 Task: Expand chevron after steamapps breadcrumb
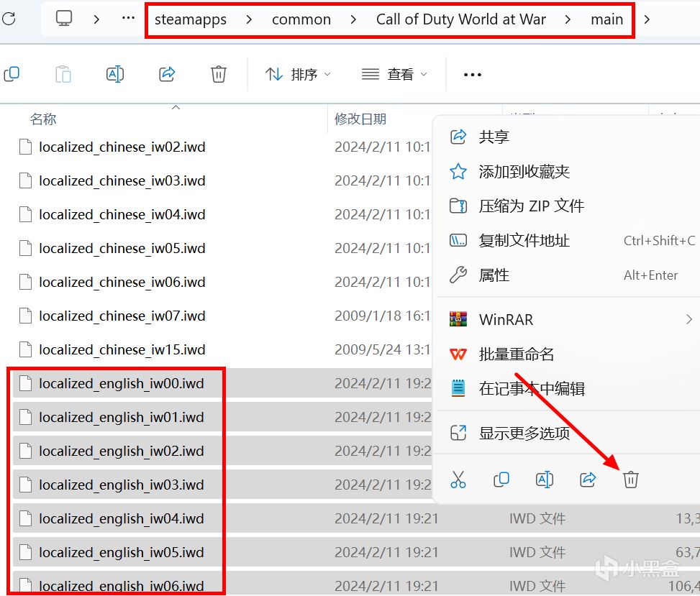(249, 19)
